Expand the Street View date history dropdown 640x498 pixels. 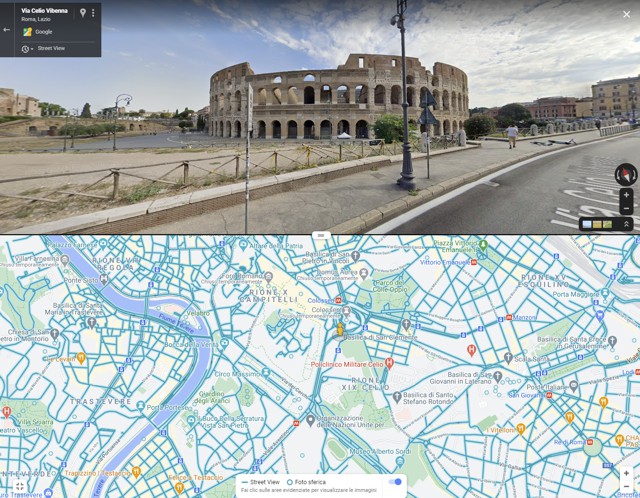click(28, 49)
